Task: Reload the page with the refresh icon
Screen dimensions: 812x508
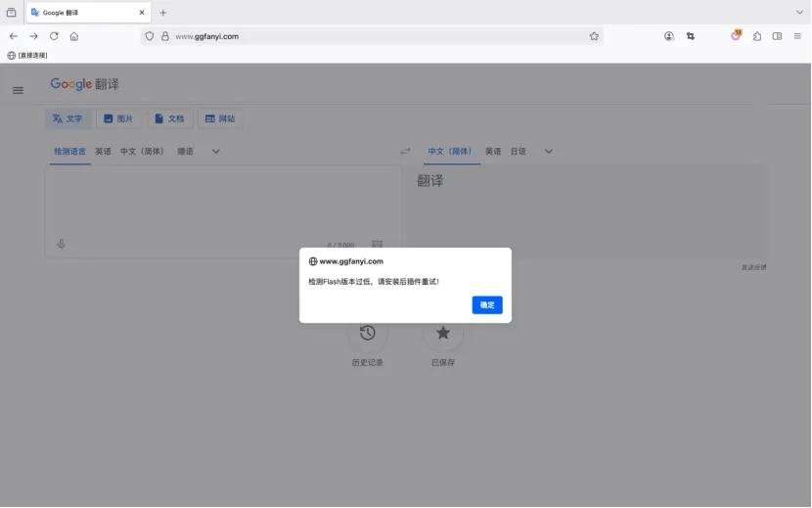Action: [x=54, y=36]
